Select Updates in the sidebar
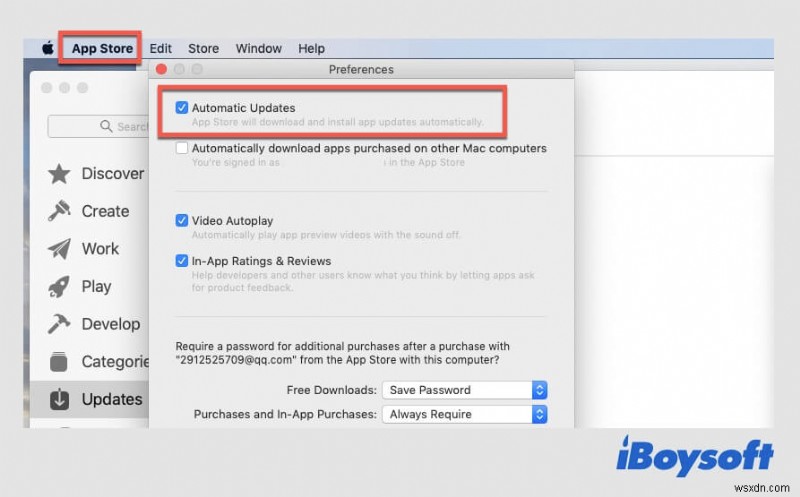Viewport: 800px width, 497px height. click(89, 400)
